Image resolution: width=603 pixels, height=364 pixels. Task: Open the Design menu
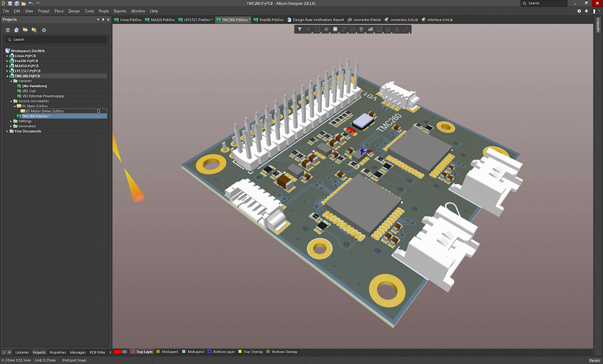point(74,11)
